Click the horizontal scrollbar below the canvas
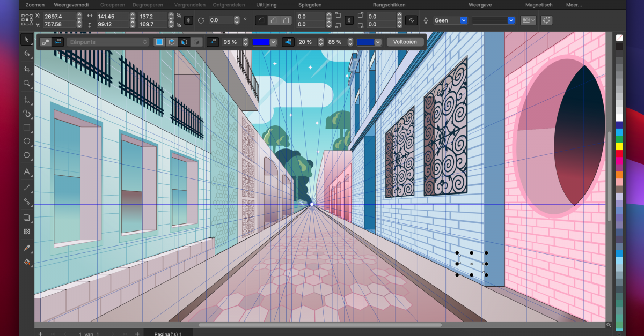The image size is (644, 336). click(x=320, y=325)
